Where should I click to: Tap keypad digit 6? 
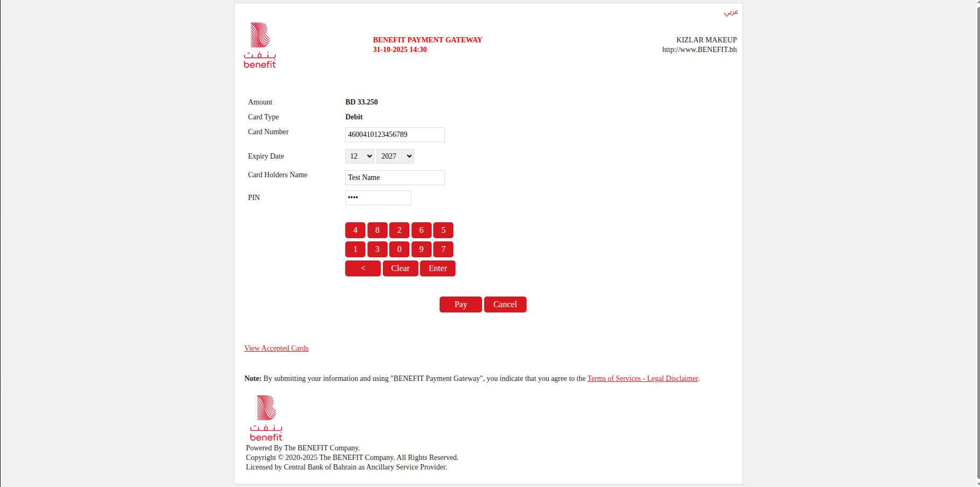pos(422,230)
